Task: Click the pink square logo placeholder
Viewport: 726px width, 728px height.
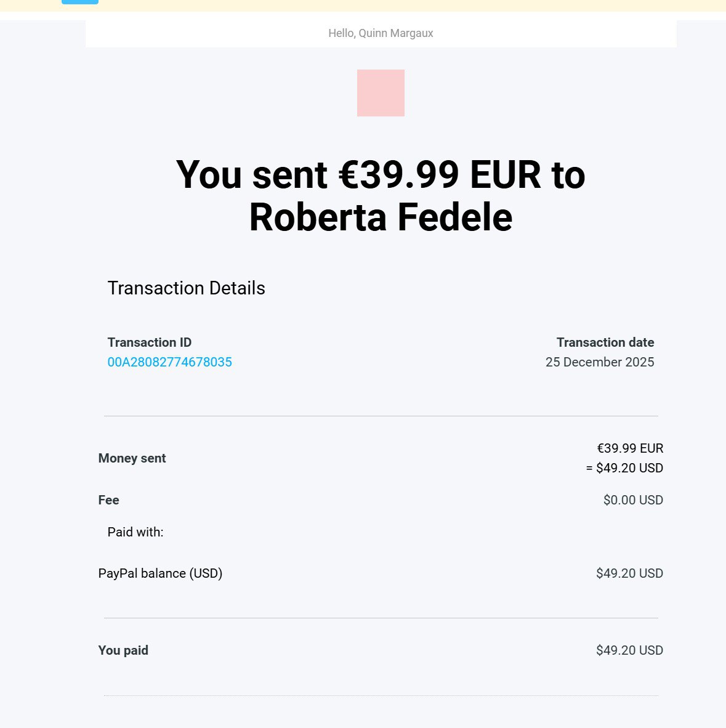Action: coord(381,93)
